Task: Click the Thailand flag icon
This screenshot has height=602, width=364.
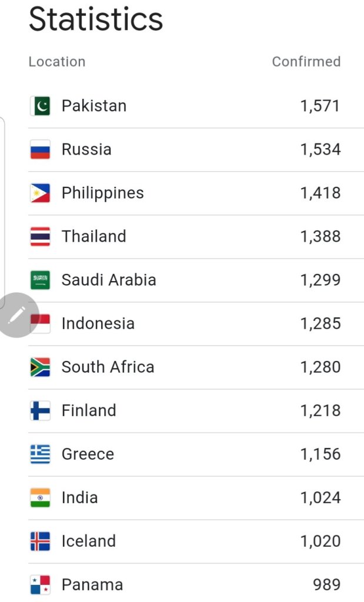Action: tap(40, 236)
